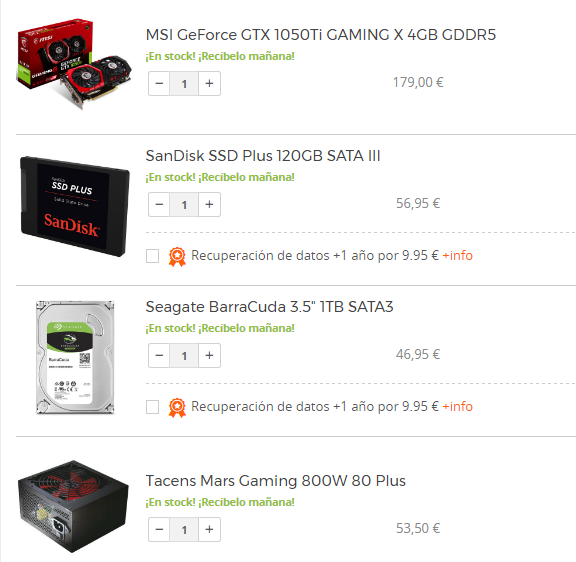Screen dimensions: 576x562
Task: Click the orange award ribbon icon for Seagate
Action: (x=177, y=407)
